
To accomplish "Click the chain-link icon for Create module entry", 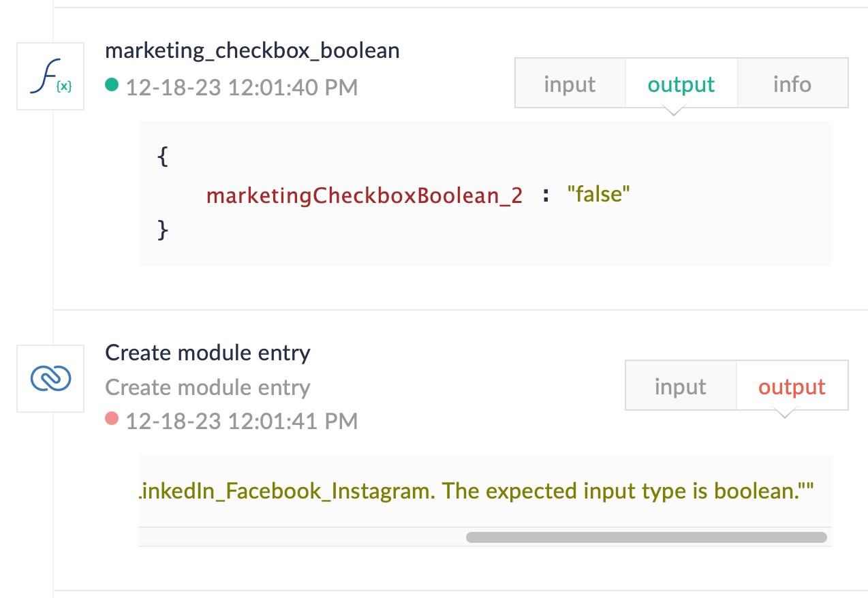I will (50, 378).
